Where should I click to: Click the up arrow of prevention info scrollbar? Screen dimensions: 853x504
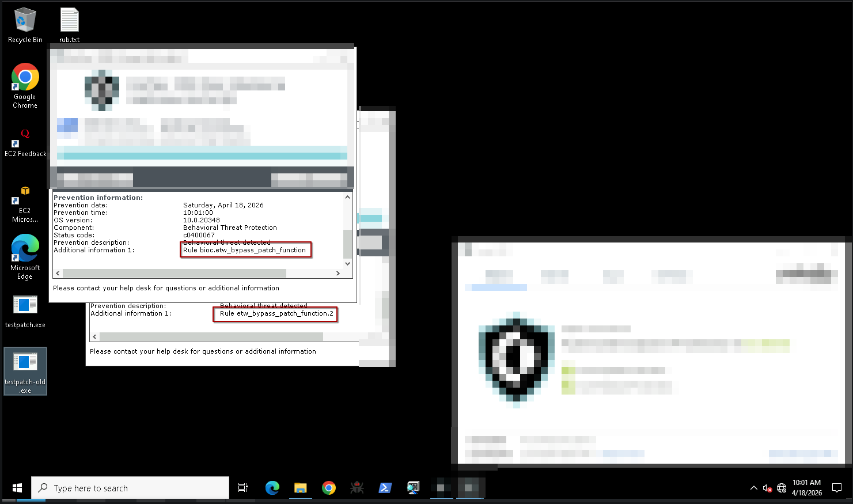click(347, 197)
